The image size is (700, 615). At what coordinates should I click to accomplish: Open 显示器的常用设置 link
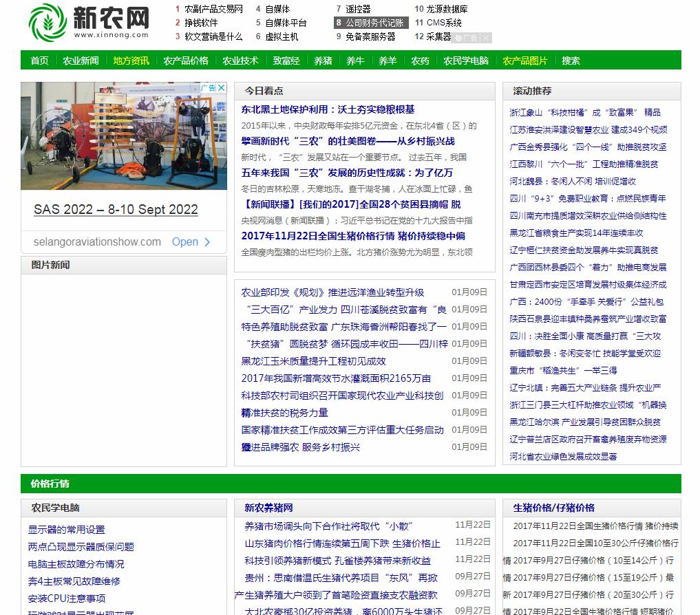click(67, 530)
